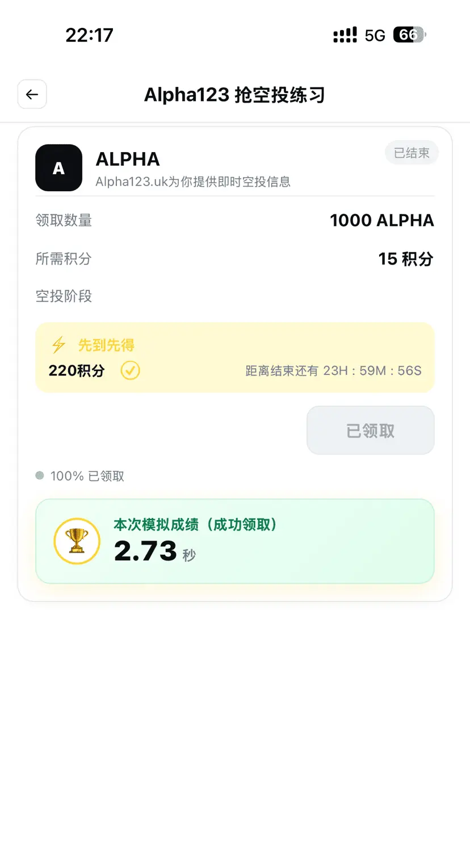470x868 pixels.
Task: Click the 15 积分 required points value
Action: click(x=406, y=259)
